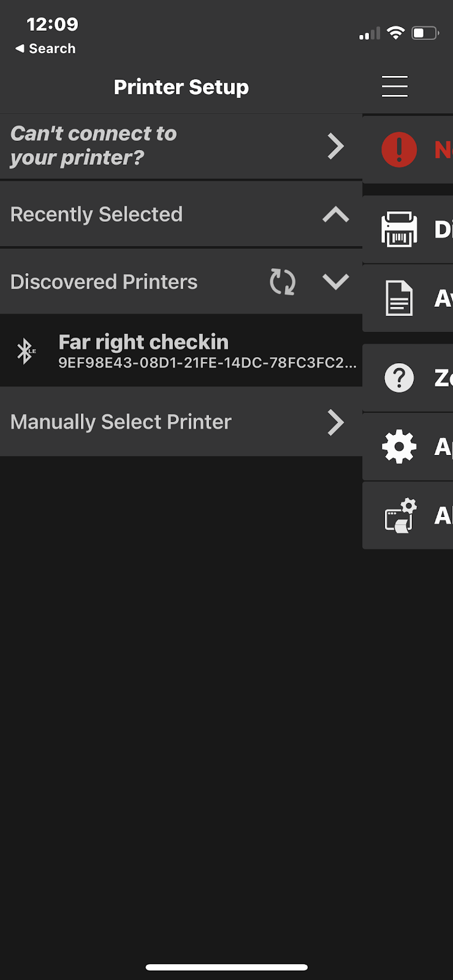This screenshot has height=980, width=453.
Task: Tap the Recently Selected header label
Action: coord(96,214)
